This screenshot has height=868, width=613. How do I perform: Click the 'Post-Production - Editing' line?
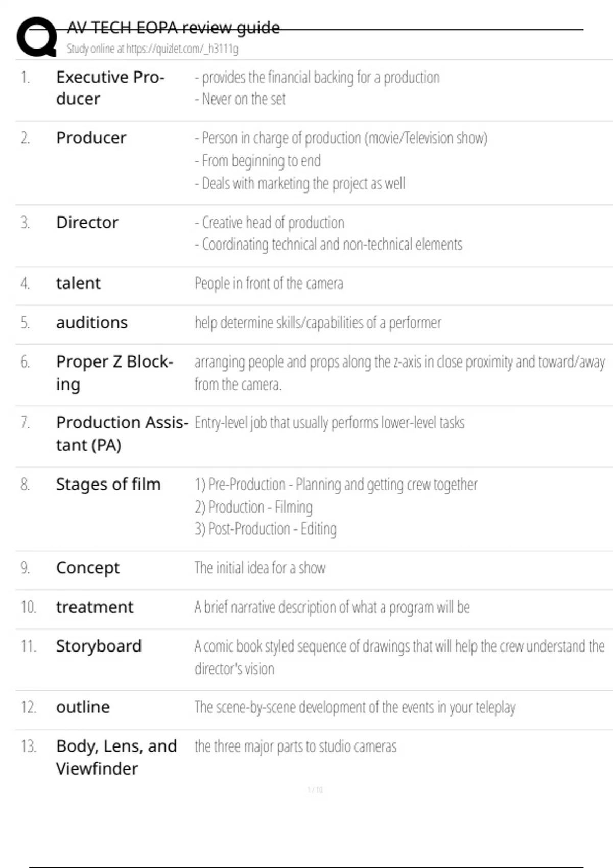pos(266,529)
